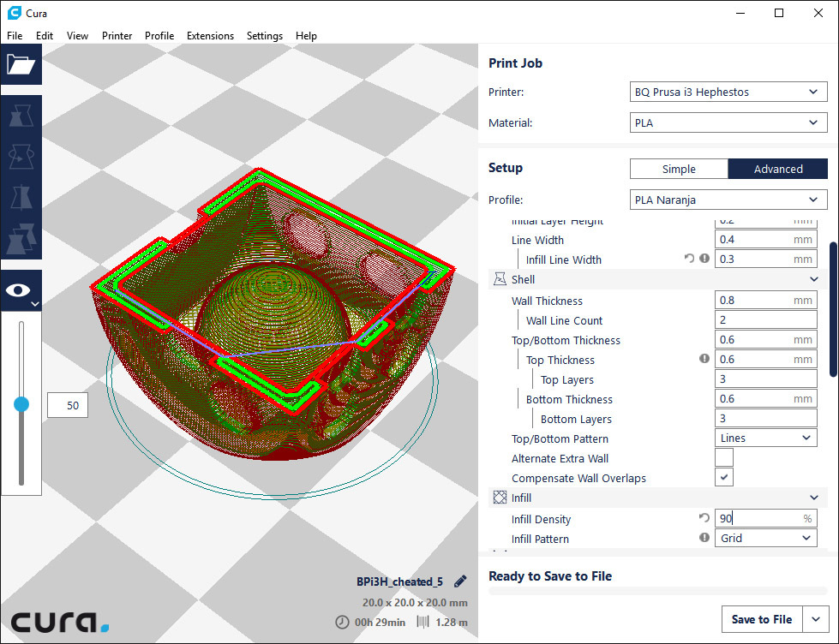Open the Top/Bottom Pattern dropdown
839x644 pixels.
coord(765,438)
